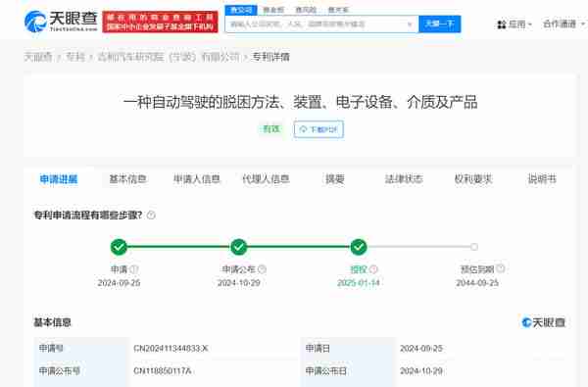
Task: Switch to the 法律状态 tab
Action: [x=404, y=179]
